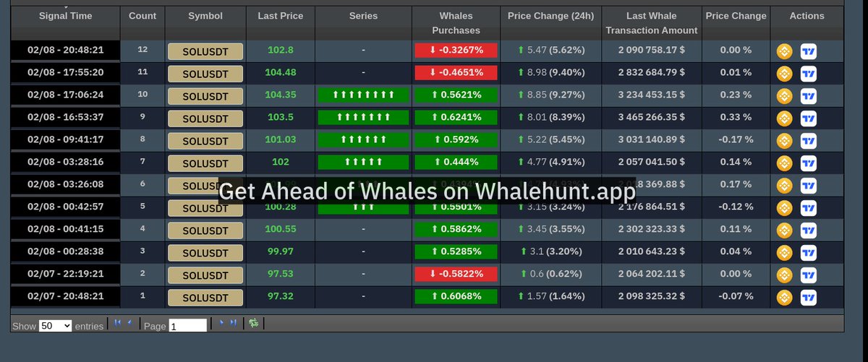Refresh the table with green arrows icon
The height and width of the screenshot is (362, 868).
[253, 323]
